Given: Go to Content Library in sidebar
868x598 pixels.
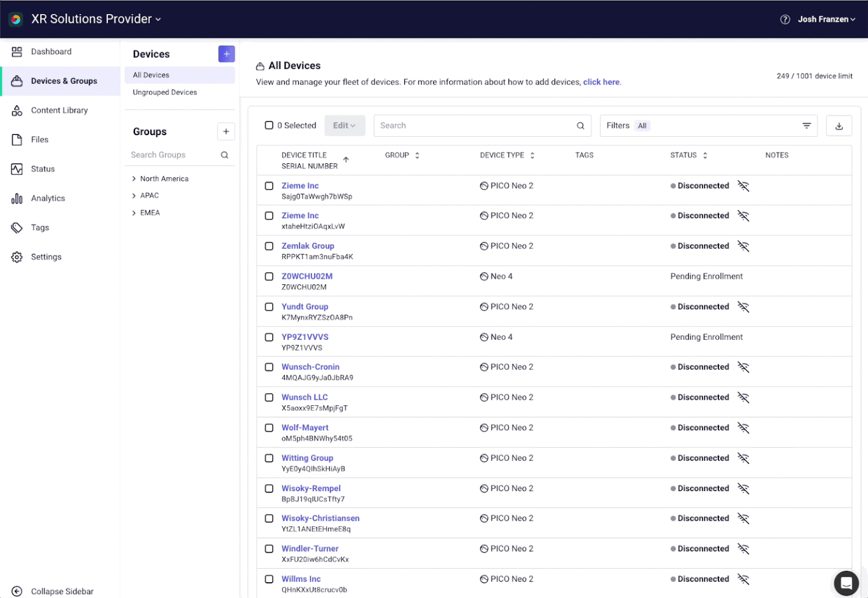Looking at the screenshot, I should [x=59, y=110].
